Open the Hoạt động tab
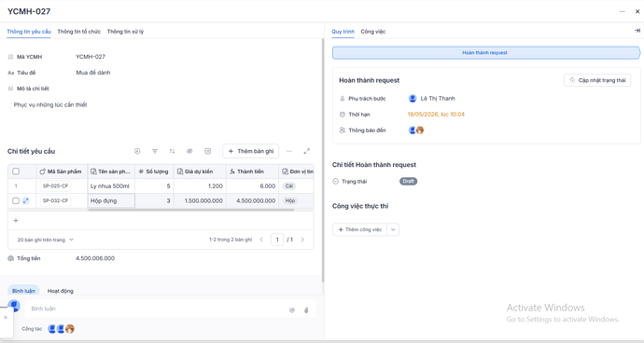This screenshot has height=343, width=644. pos(61,291)
